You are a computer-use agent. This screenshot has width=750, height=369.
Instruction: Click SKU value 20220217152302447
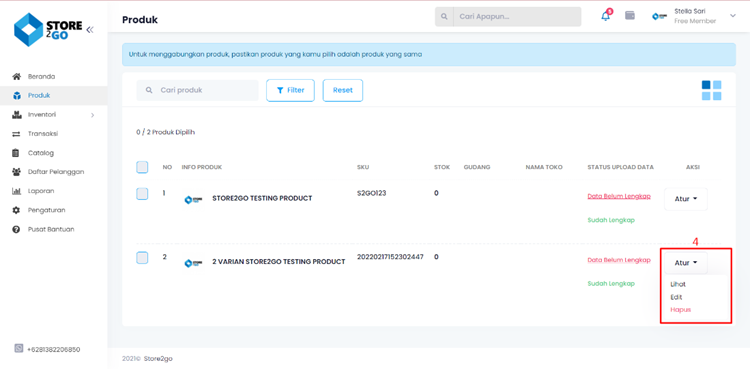(x=390, y=257)
